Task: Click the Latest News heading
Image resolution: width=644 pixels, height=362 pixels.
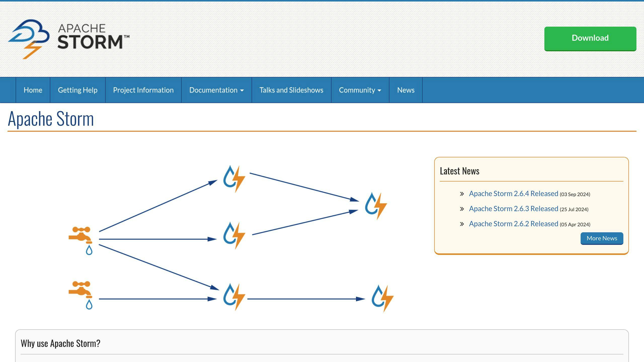Action: tap(460, 171)
